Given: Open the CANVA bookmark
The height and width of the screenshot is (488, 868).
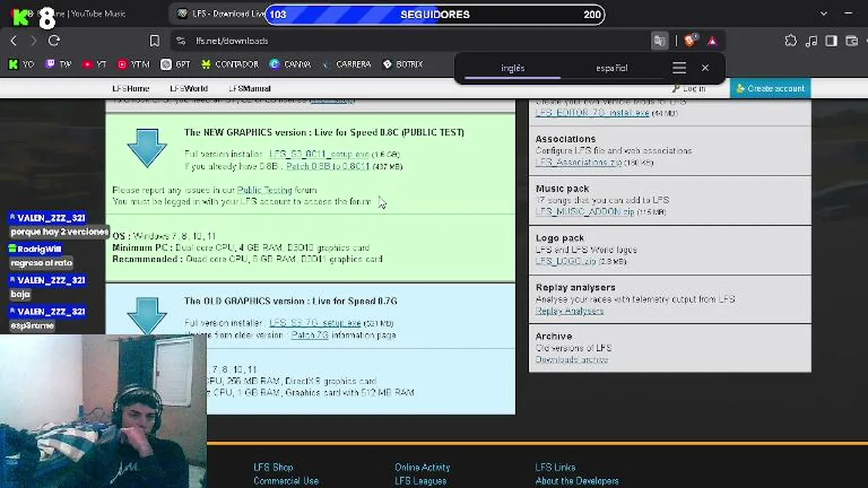Looking at the screenshot, I should (290, 64).
